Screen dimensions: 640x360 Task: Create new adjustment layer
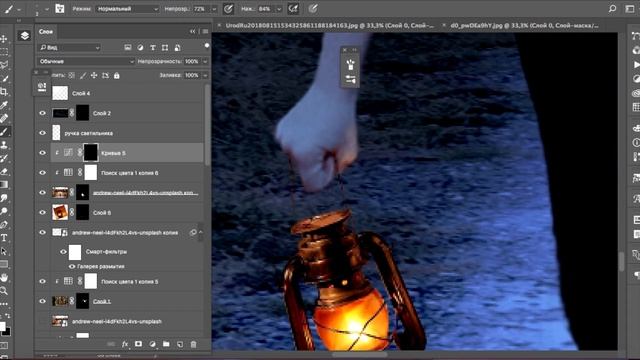click(152, 344)
